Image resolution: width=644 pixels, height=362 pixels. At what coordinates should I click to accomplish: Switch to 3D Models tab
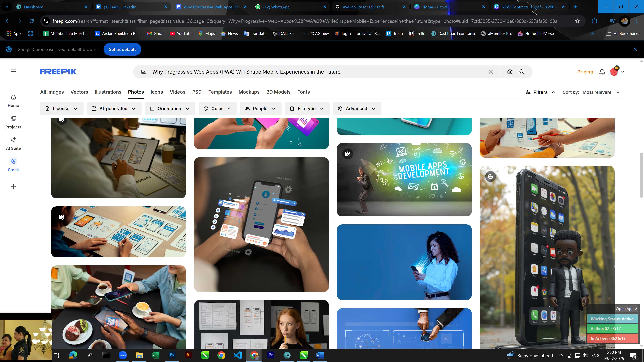(x=278, y=92)
